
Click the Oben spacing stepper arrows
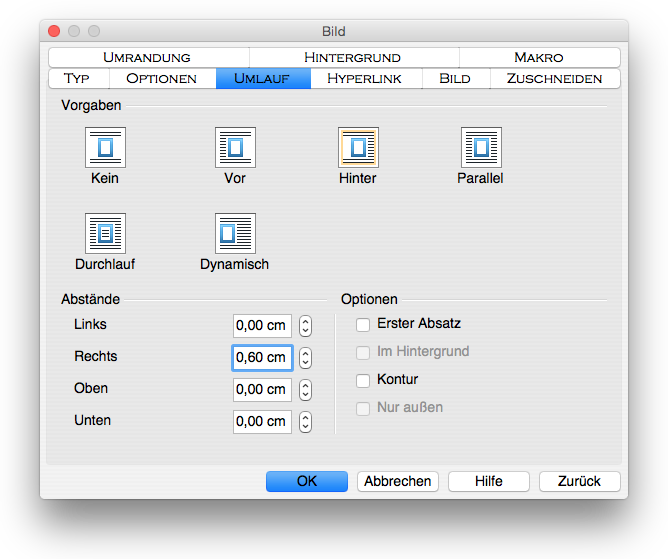coord(306,390)
